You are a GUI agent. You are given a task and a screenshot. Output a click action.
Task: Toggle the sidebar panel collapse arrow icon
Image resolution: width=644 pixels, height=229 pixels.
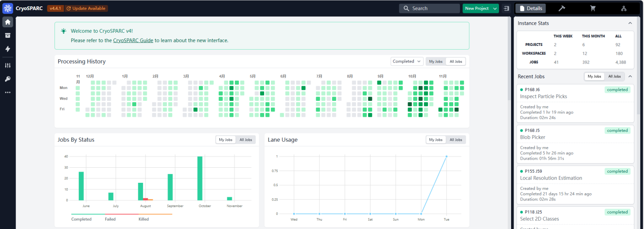pyautogui.click(x=506, y=8)
